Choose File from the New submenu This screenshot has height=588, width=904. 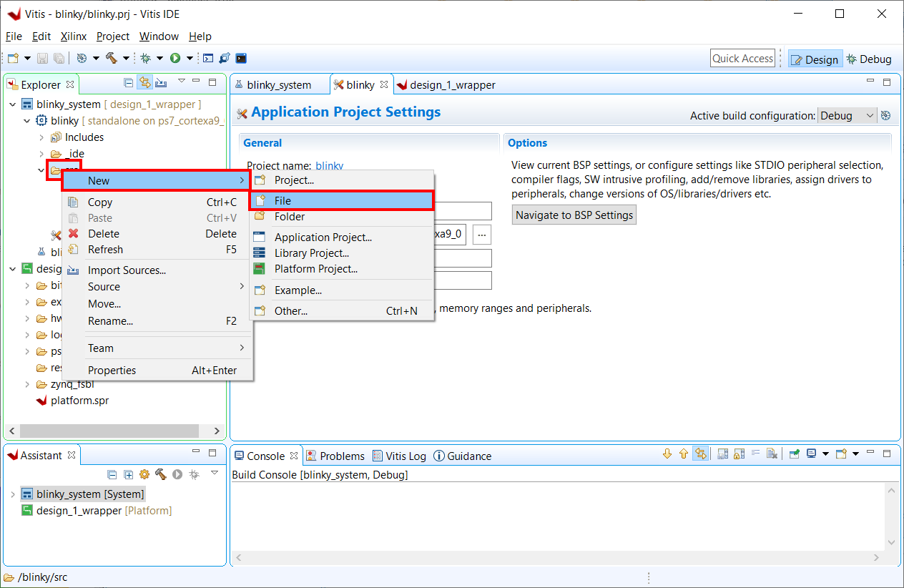point(342,201)
